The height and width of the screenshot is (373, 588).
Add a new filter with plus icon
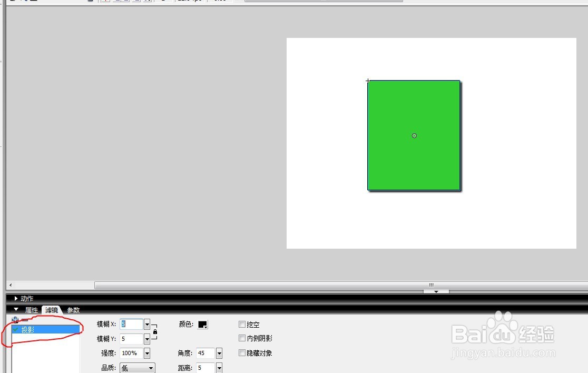[x=15, y=320]
